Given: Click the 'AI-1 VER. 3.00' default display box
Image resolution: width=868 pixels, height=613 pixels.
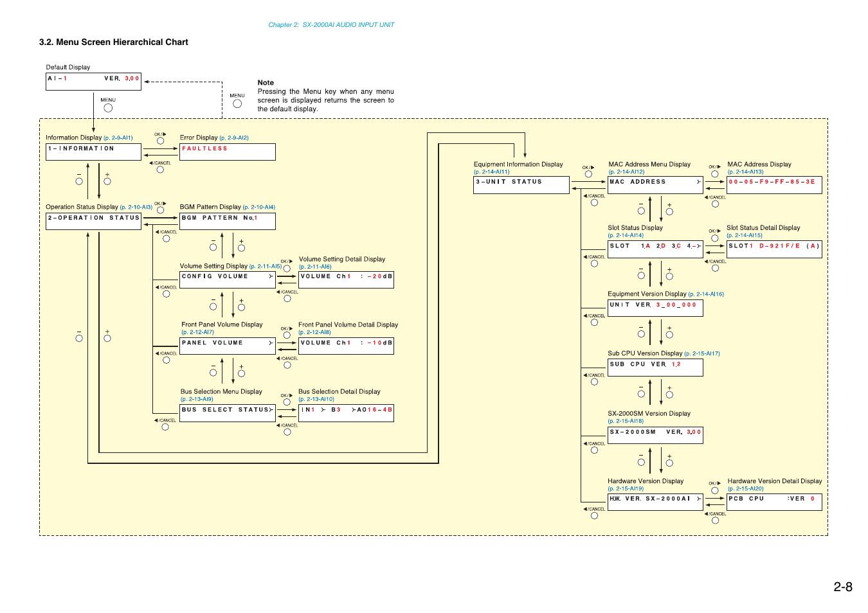Looking at the screenshot, I should (94, 82).
